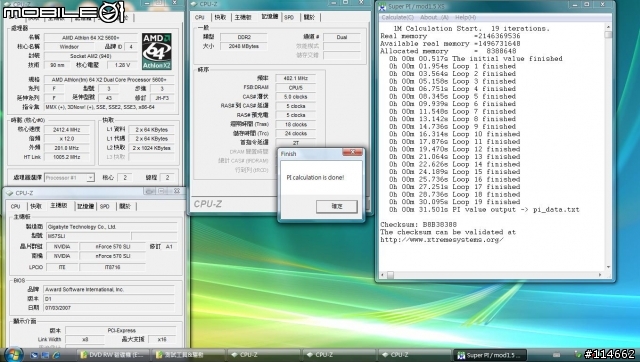The image size is (640, 362).
Task: Select 主機板 tab in memory CPU-Z window
Action: click(243, 17)
